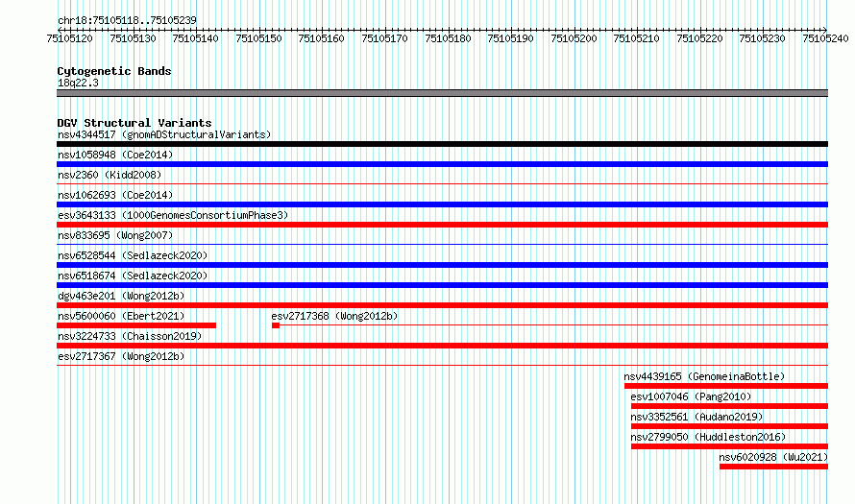The height and width of the screenshot is (504, 855).
Task: Open the nsv1058948 (Coe2014) label
Action: 115,155
